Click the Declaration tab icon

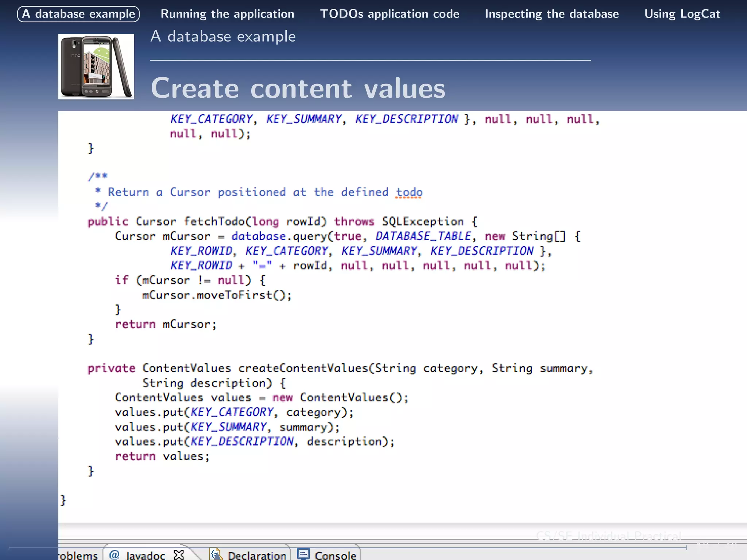pyautogui.click(x=216, y=554)
